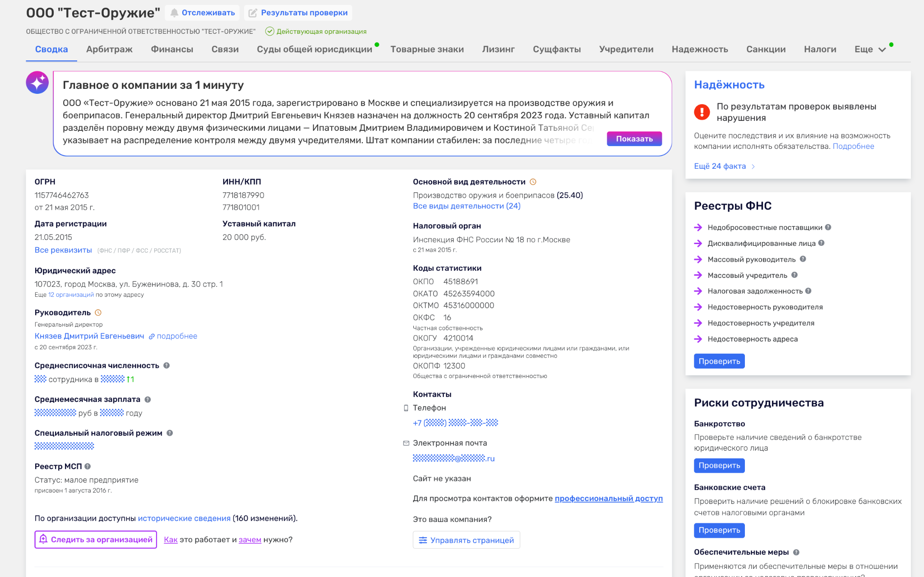The image size is (924, 577).
Task: Select the Учредители tab
Action: pos(626,49)
